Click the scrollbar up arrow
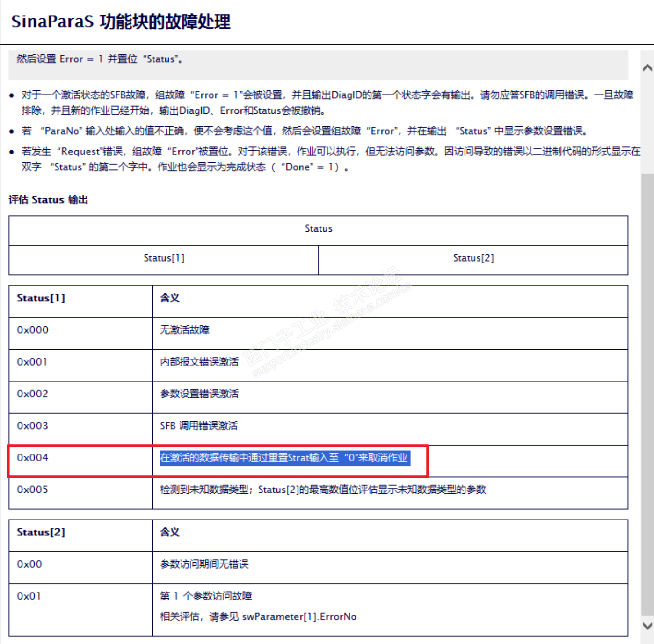 pyautogui.click(x=647, y=68)
